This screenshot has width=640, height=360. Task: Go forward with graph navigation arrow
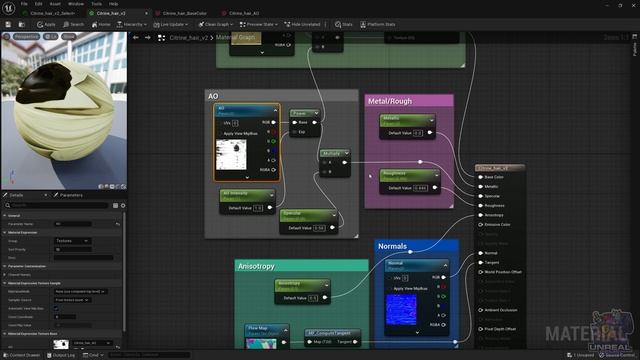pyautogui.click(x=148, y=38)
